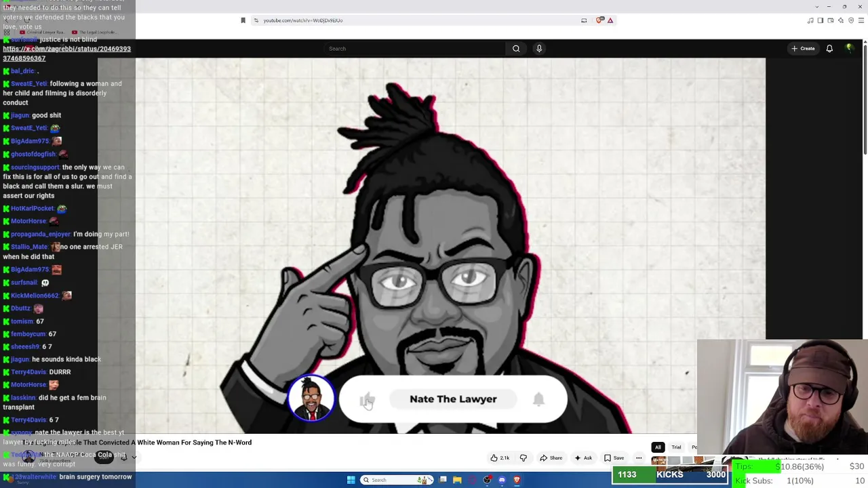Focus the YouTube search input field
868x488 pixels.
[416, 49]
